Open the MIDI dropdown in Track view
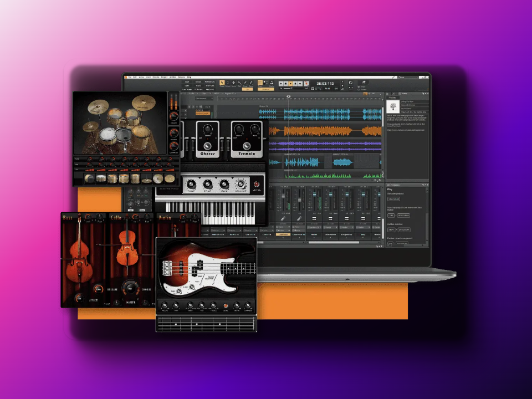This screenshot has width=532, height=399. click(217, 94)
